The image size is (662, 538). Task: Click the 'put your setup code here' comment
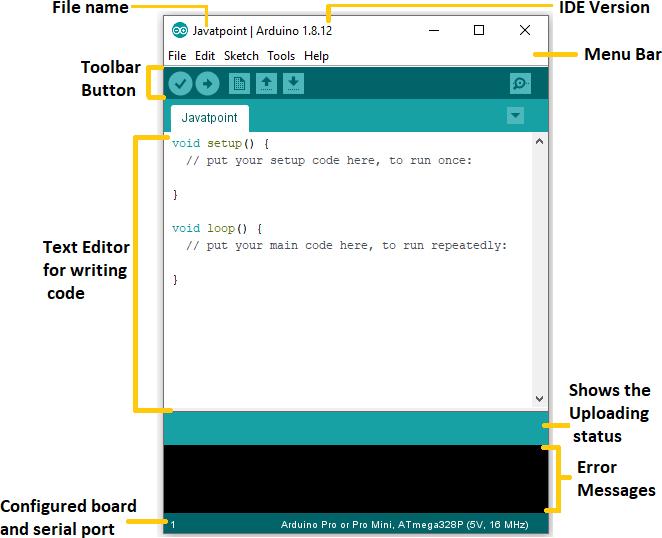[329, 160]
